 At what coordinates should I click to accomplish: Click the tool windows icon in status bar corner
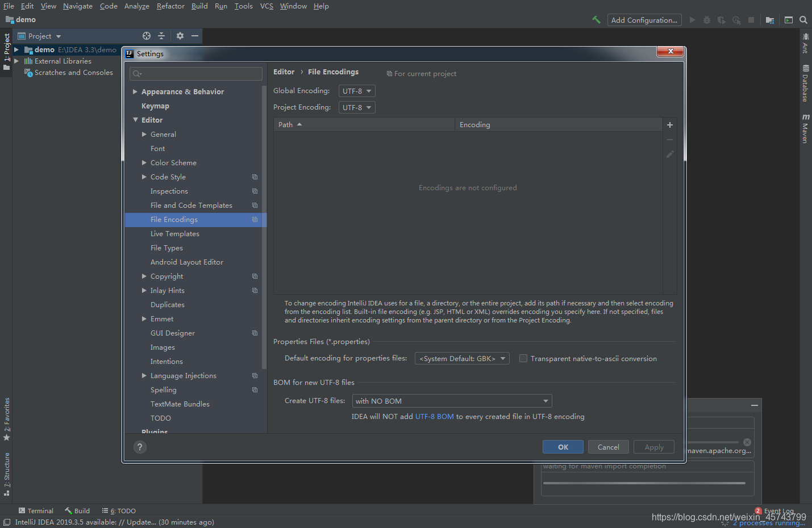click(7, 522)
